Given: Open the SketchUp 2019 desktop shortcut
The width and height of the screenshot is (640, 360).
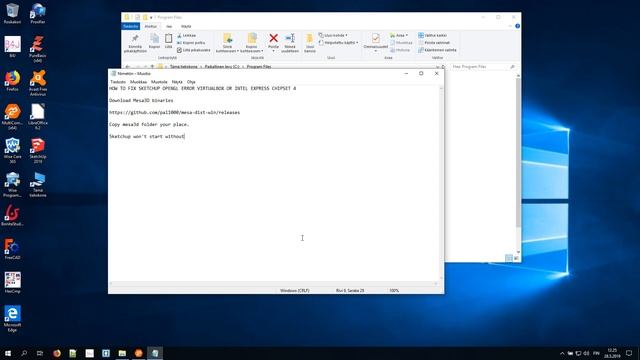Looking at the screenshot, I should tap(38, 151).
